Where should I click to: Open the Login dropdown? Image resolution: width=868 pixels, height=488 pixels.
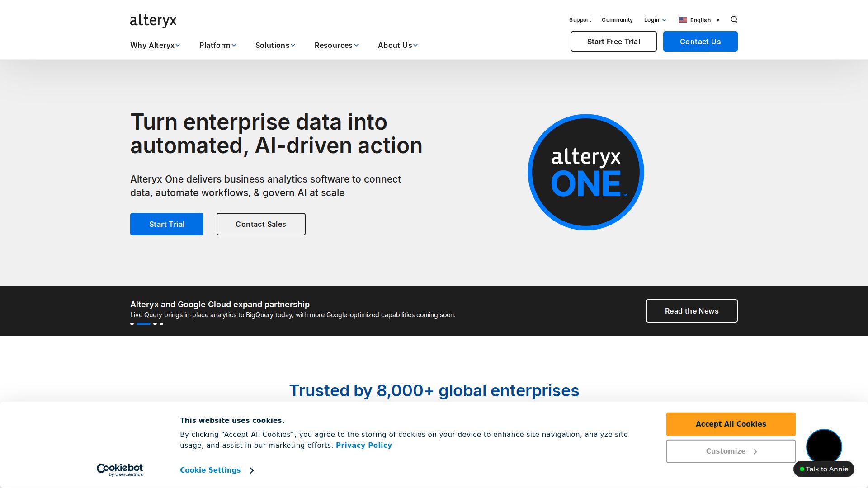pyautogui.click(x=655, y=19)
